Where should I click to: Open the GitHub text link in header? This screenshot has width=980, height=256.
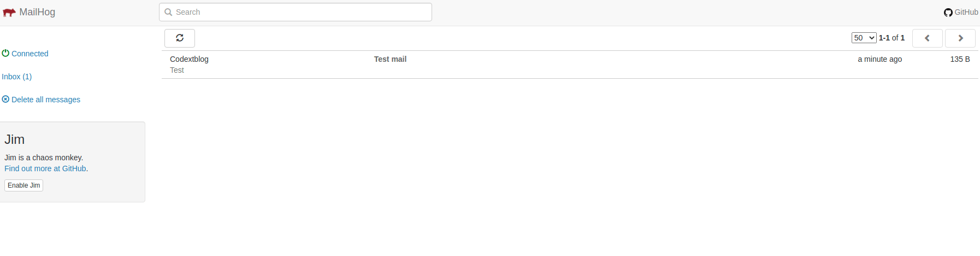tap(966, 12)
